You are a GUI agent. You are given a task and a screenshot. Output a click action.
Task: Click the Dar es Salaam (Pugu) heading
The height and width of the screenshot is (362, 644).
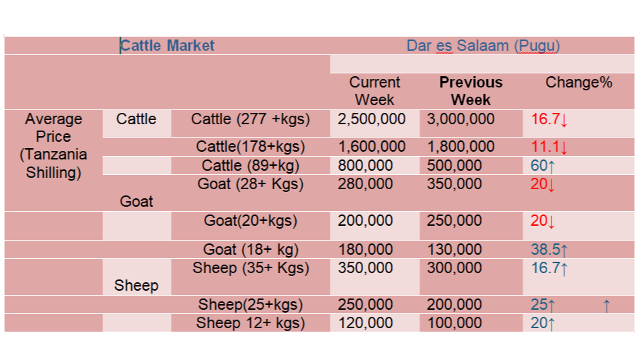483,46
